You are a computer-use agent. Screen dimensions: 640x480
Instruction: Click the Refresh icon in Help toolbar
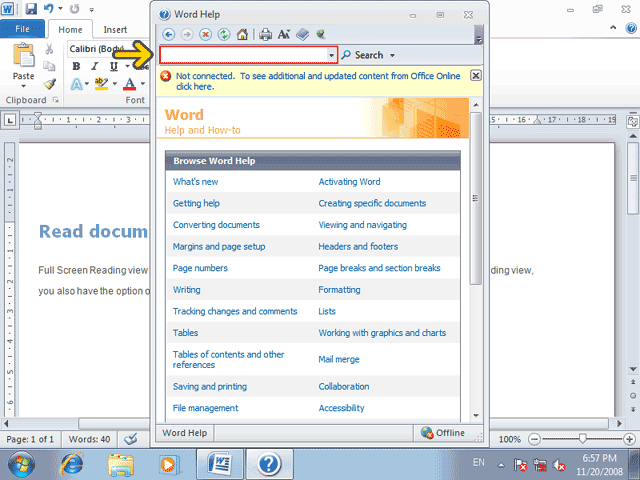click(x=224, y=35)
